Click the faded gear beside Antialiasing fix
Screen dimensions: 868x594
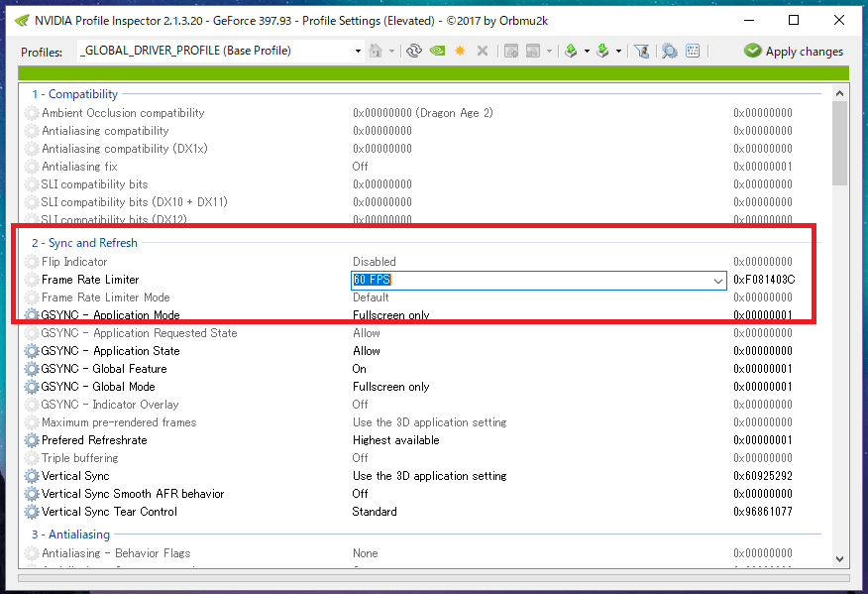tap(32, 167)
